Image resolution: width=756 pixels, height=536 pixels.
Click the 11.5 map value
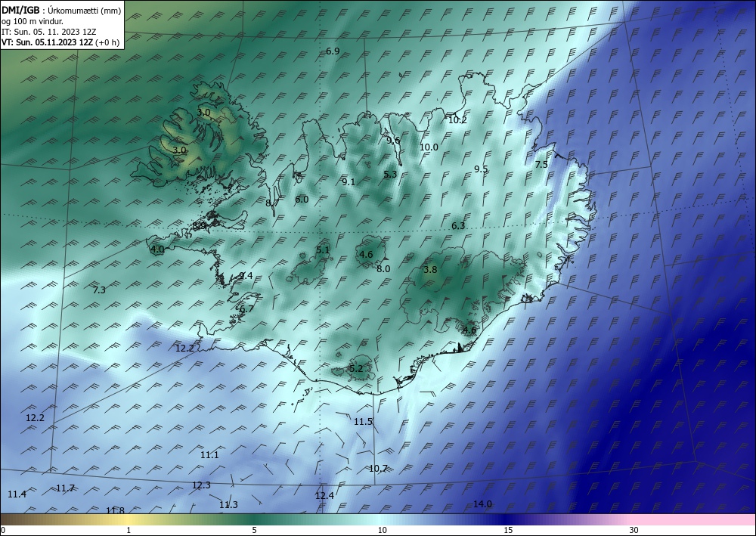363,421
